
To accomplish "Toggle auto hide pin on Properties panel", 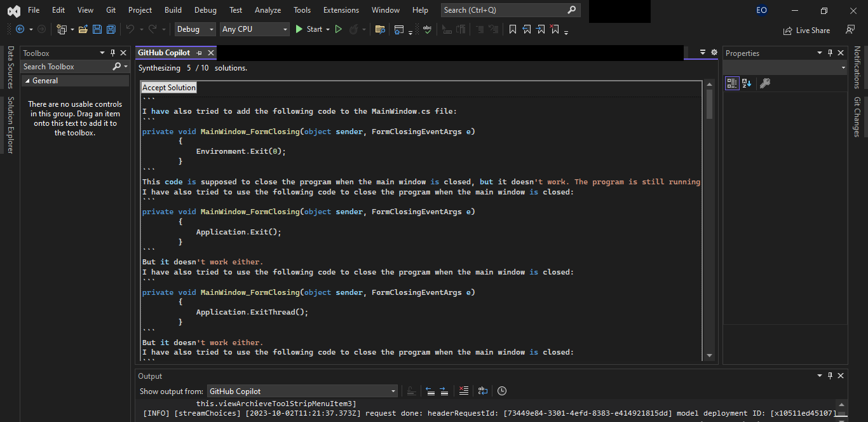I will pos(830,53).
